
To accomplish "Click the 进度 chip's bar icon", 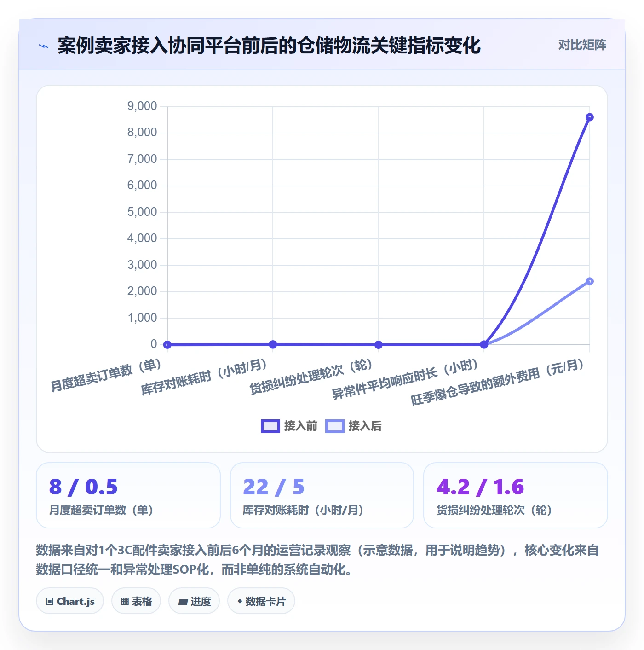I will [x=183, y=602].
